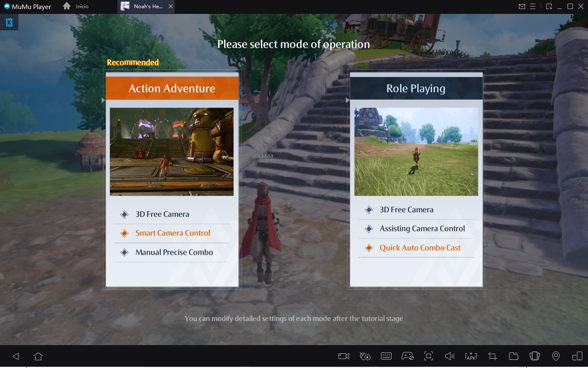
Task: Click the install APK icon
Action: [471, 356]
